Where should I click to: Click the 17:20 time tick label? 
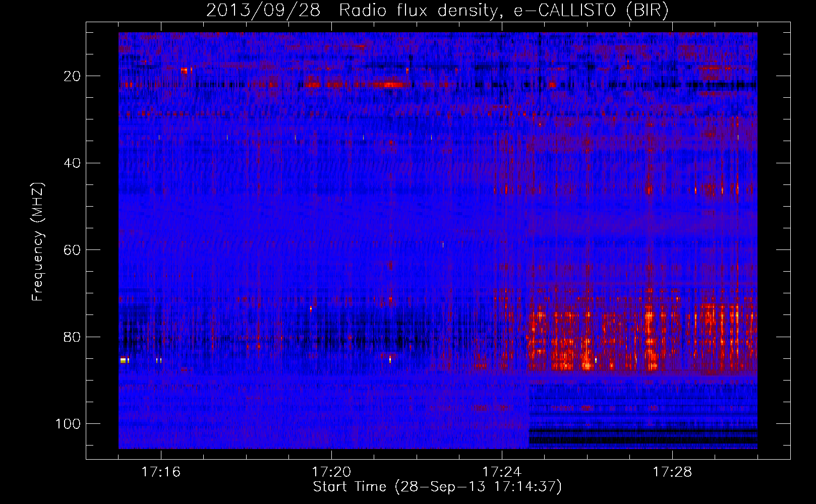[x=331, y=472]
